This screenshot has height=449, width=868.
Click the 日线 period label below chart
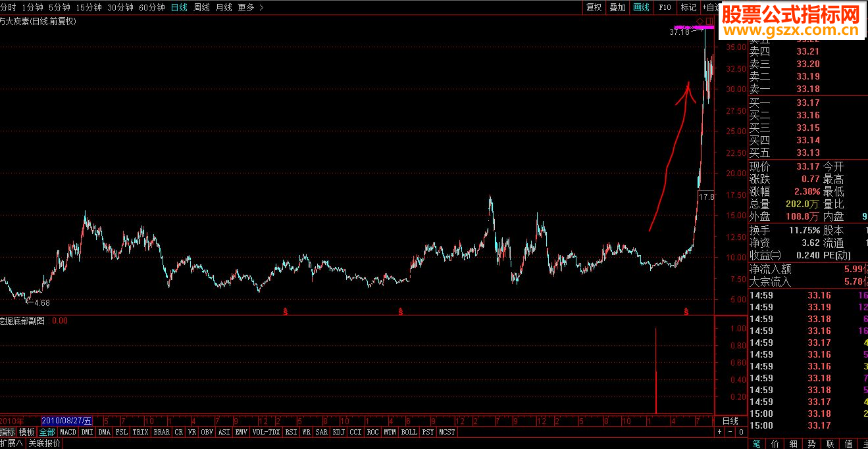click(730, 421)
